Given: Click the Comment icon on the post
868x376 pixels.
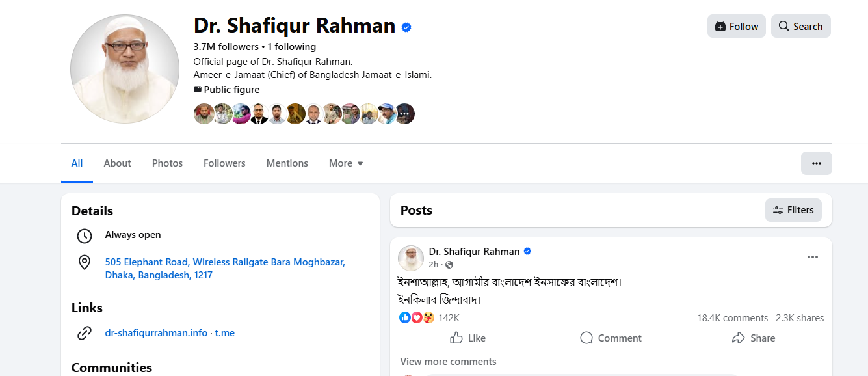Looking at the screenshot, I should coord(586,338).
